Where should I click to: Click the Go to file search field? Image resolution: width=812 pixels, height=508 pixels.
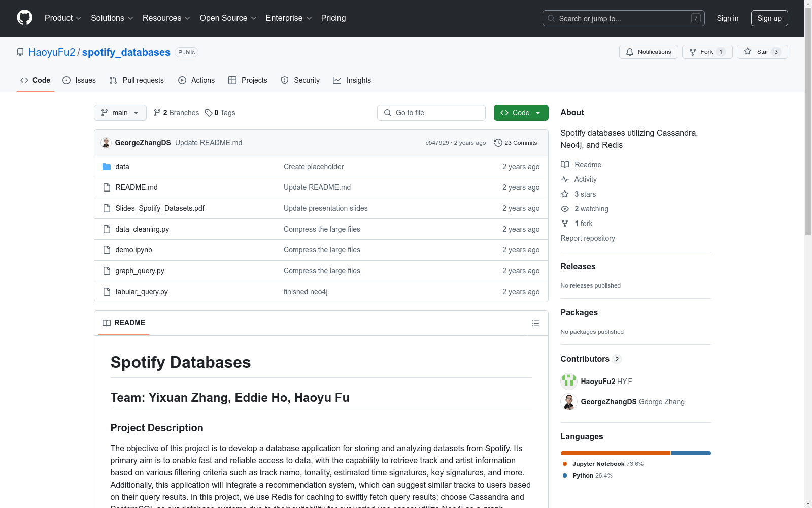(x=431, y=112)
